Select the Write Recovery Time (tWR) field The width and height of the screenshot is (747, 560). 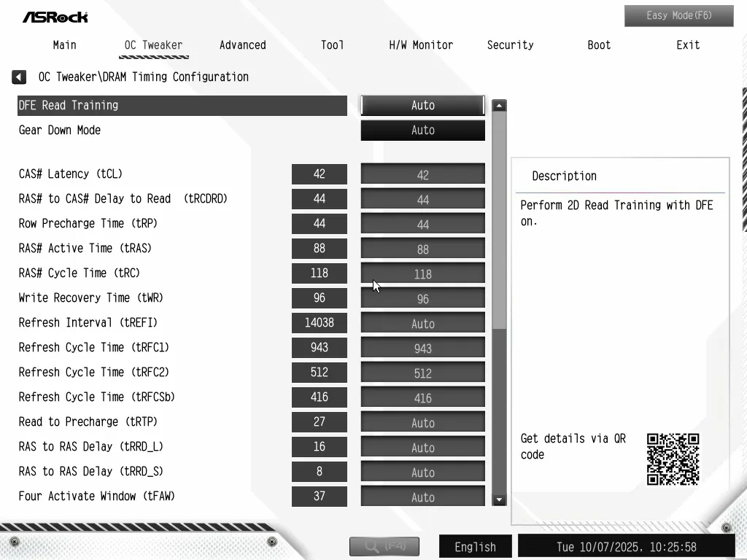point(422,298)
